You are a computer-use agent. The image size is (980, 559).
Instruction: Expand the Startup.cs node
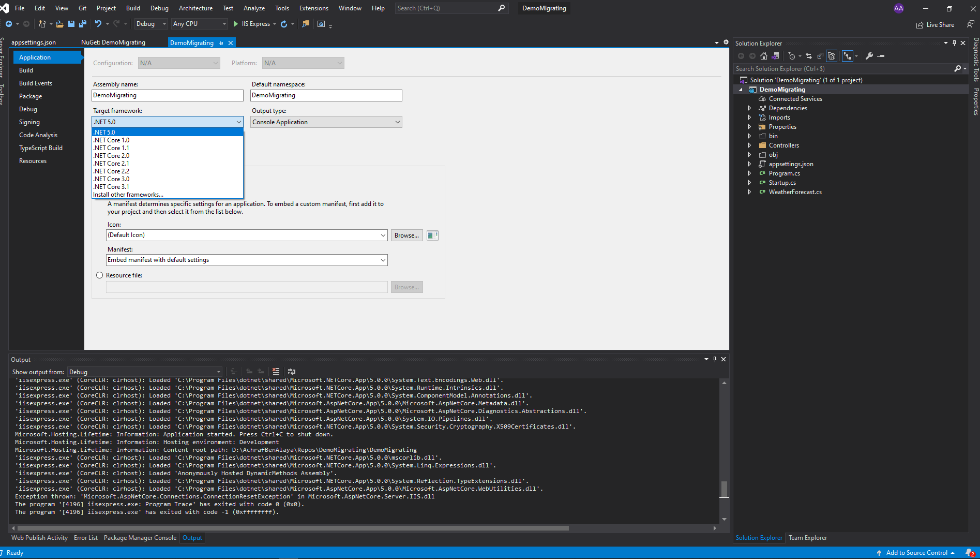[749, 183]
